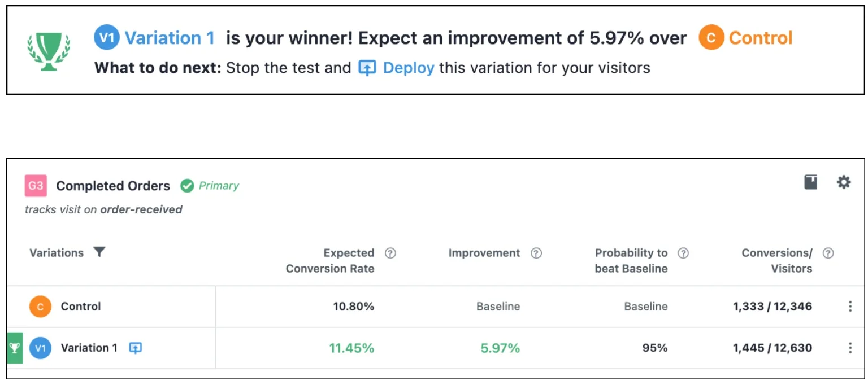Click the green Primary checkmark icon
Image resolution: width=868 pixels, height=385 pixels.
coord(187,186)
